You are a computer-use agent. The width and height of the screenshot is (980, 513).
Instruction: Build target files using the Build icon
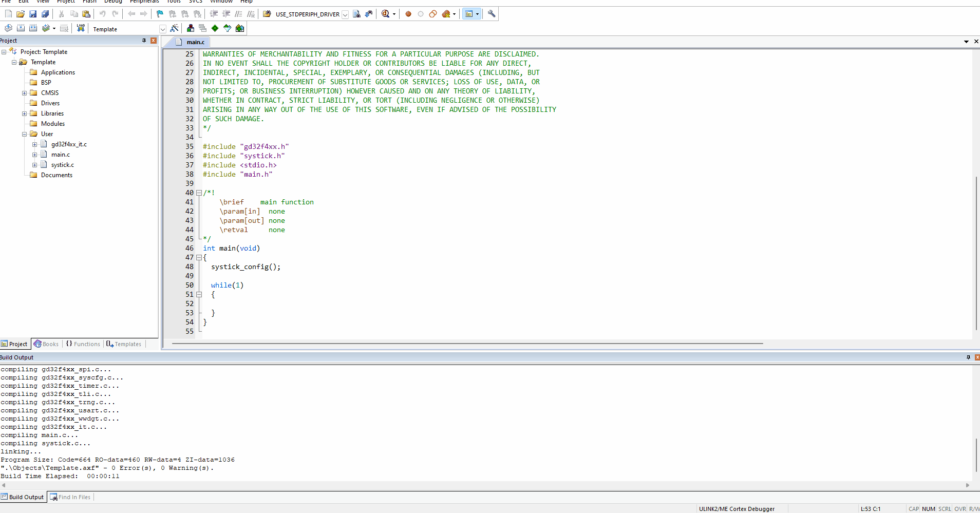(21, 28)
